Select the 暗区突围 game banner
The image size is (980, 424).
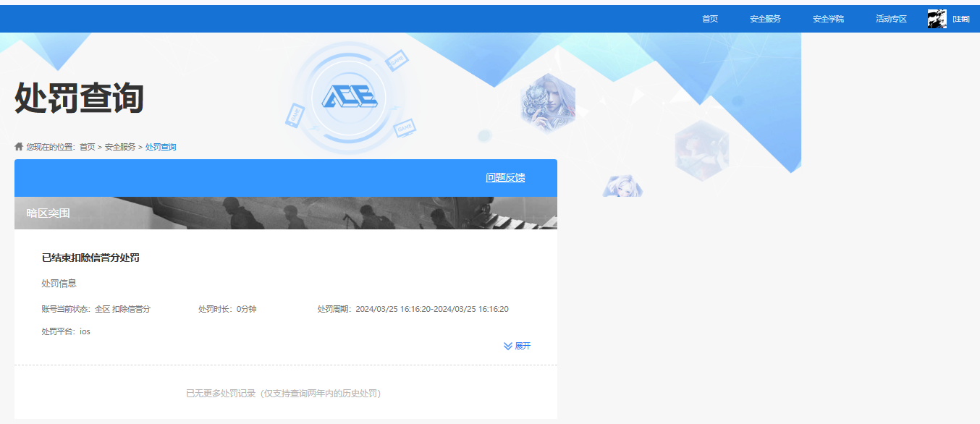(285, 213)
